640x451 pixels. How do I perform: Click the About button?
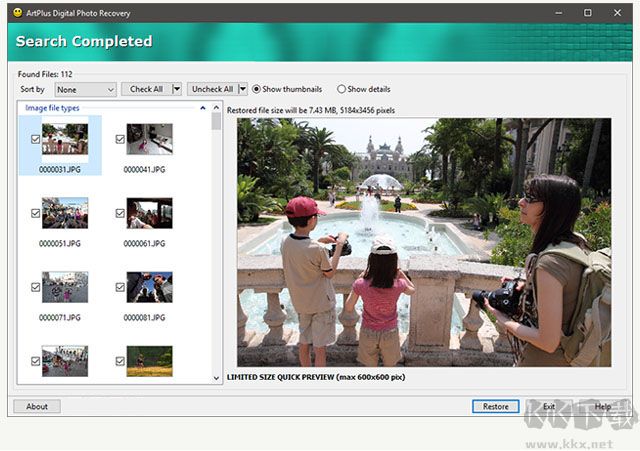pyautogui.click(x=37, y=406)
